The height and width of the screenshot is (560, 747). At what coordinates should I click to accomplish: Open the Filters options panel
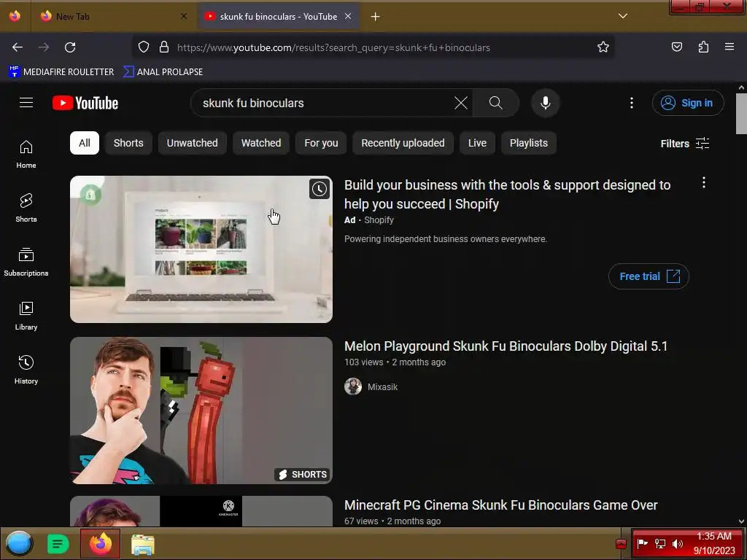point(684,144)
